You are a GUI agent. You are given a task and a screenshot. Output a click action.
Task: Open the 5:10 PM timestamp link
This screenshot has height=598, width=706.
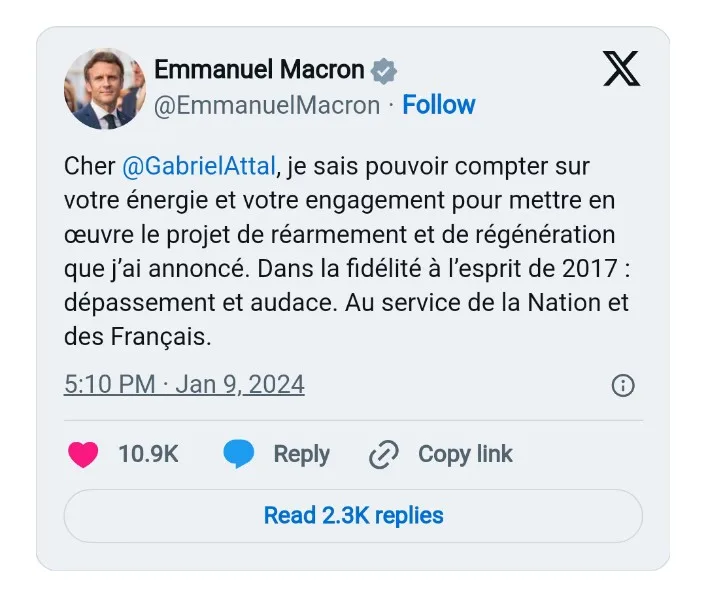click(109, 385)
